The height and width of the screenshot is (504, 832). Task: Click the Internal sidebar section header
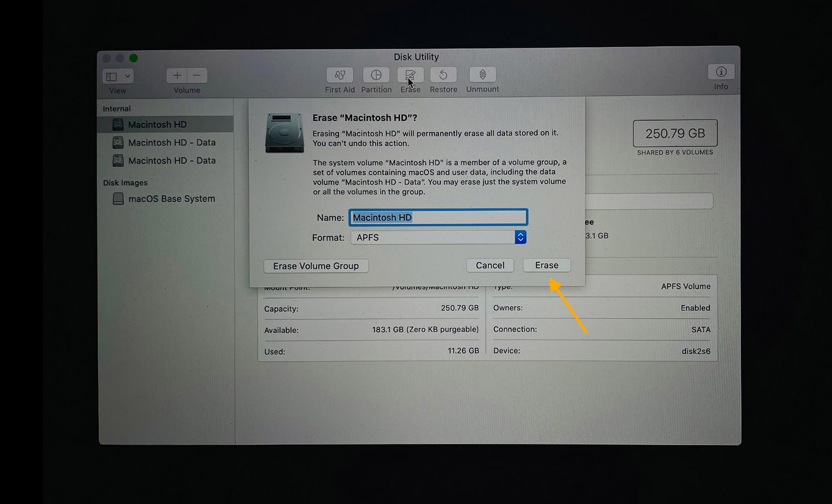click(116, 109)
